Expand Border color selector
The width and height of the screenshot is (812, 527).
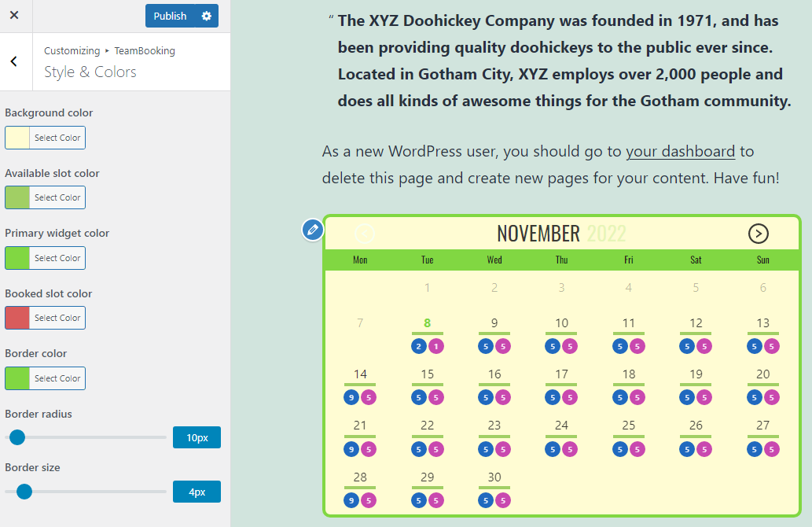pos(45,378)
